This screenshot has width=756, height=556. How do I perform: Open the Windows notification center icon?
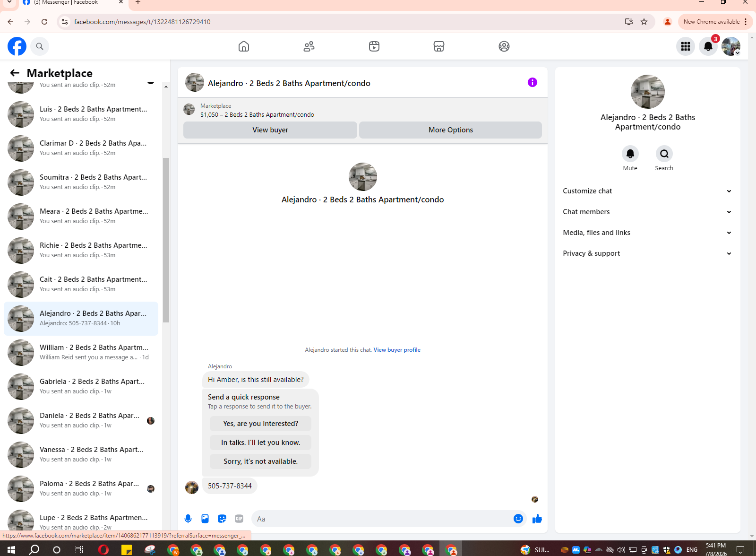(x=740, y=550)
